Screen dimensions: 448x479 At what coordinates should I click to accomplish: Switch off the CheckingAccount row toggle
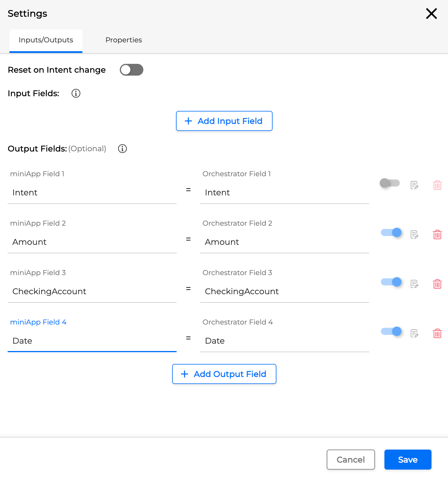391,282
